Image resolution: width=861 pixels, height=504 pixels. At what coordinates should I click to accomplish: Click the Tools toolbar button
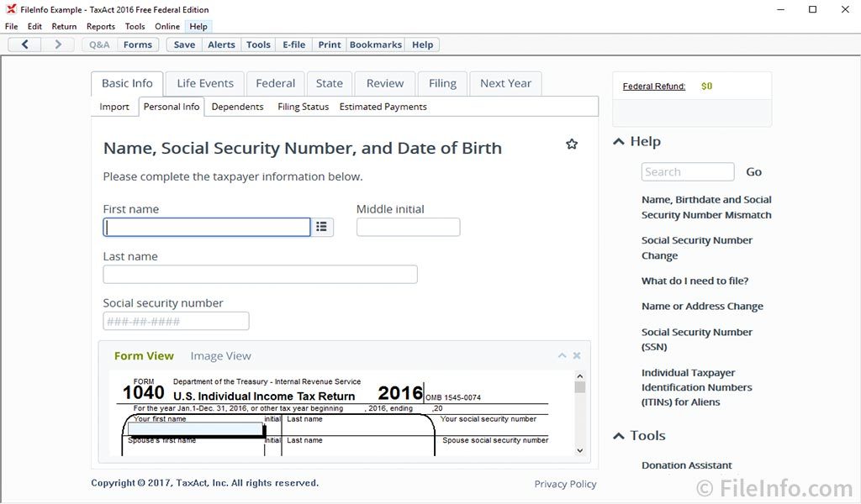258,45
